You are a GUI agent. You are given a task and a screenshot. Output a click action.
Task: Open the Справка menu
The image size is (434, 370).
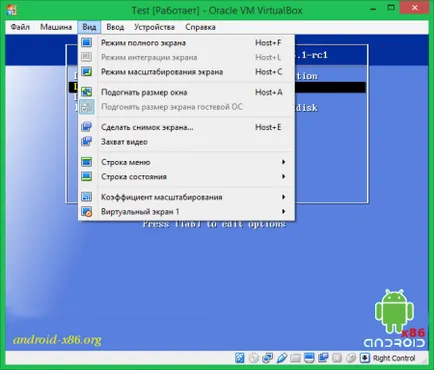[200, 27]
